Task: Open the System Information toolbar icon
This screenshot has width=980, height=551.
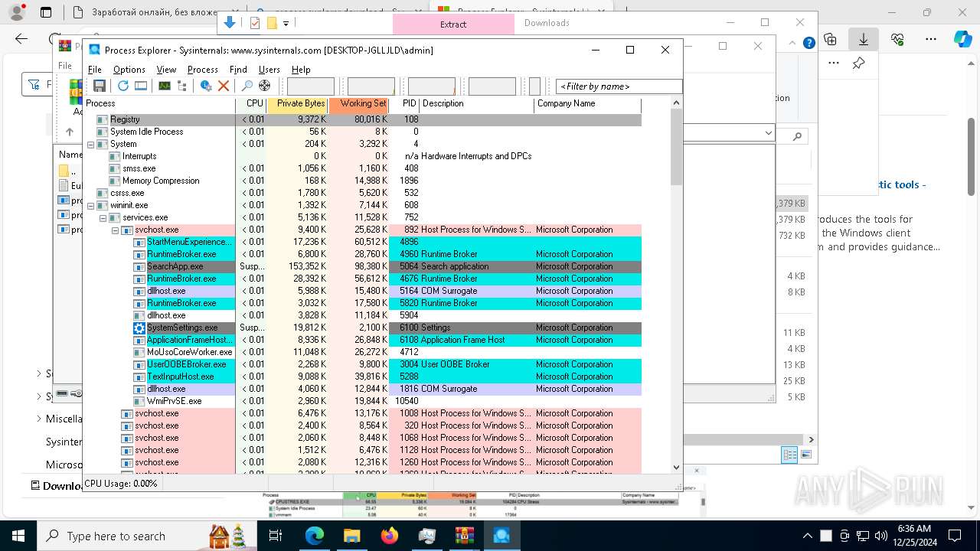Action: 165,86
